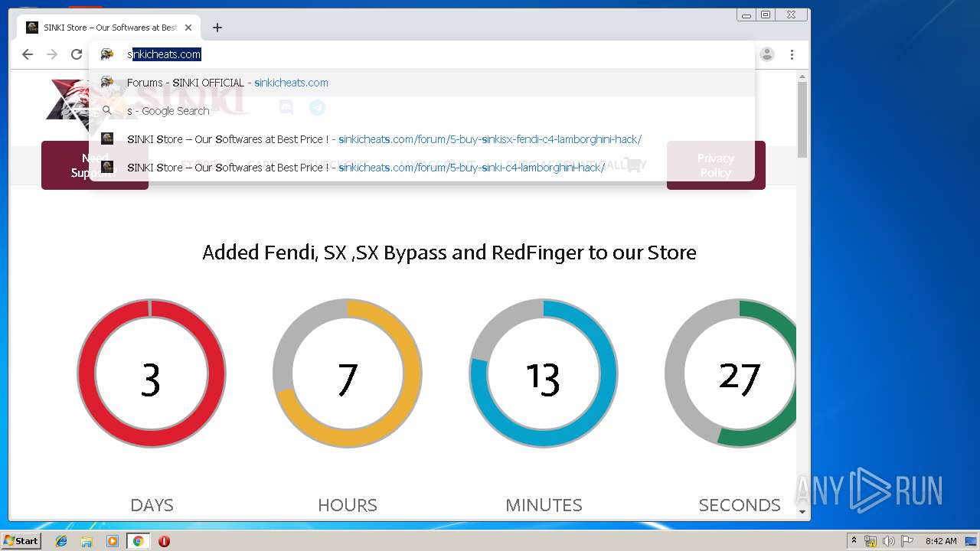Open the Windows Start menu

tap(21, 541)
